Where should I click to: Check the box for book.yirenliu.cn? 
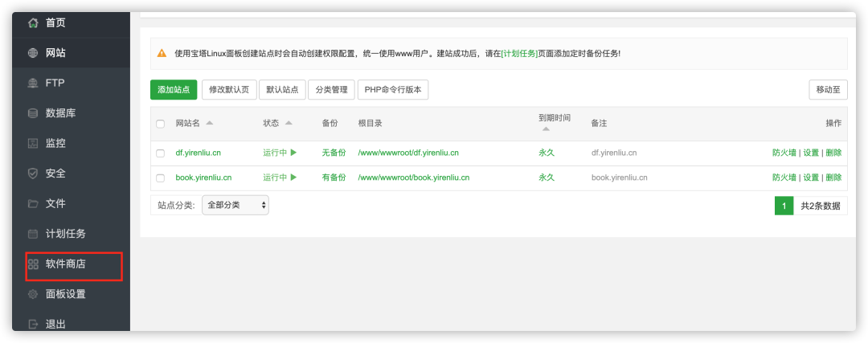pyautogui.click(x=161, y=178)
